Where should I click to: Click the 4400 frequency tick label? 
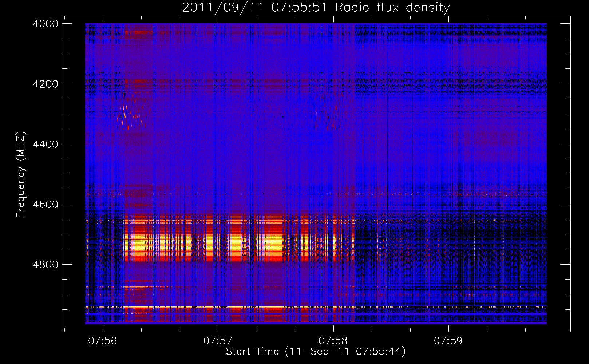(45, 144)
